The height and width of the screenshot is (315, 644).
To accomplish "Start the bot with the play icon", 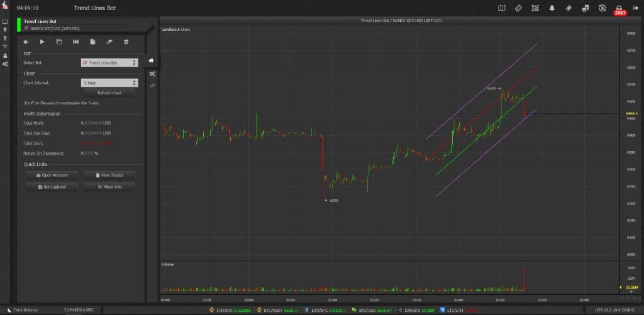I will (x=42, y=42).
